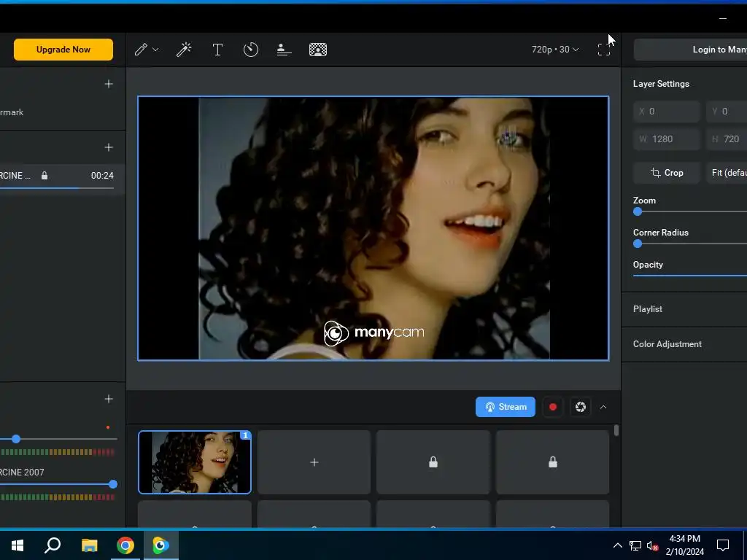This screenshot has width=747, height=560.
Task: Collapse the presets panel with the chevron
Action: click(x=603, y=407)
